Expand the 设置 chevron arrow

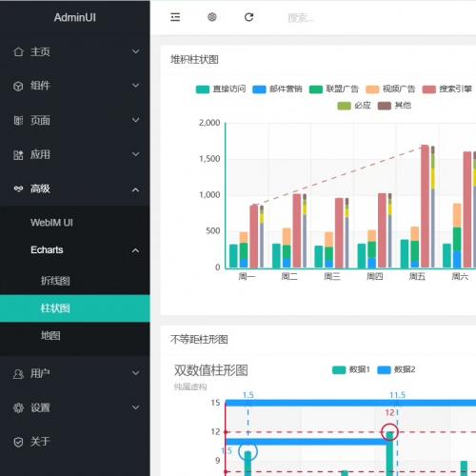(135, 407)
